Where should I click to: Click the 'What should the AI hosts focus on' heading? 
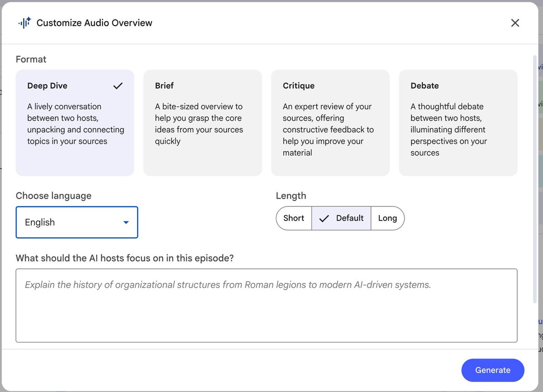click(x=125, y=258)
